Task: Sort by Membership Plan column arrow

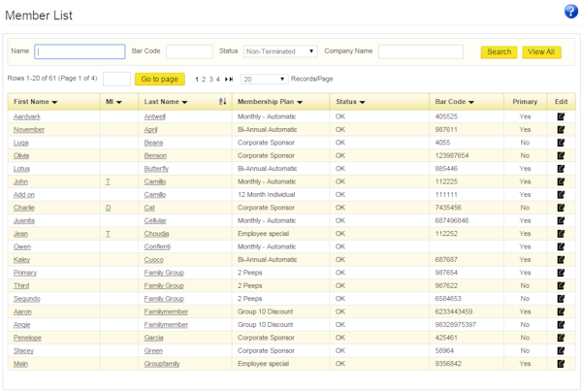Action: click(300, 102)
